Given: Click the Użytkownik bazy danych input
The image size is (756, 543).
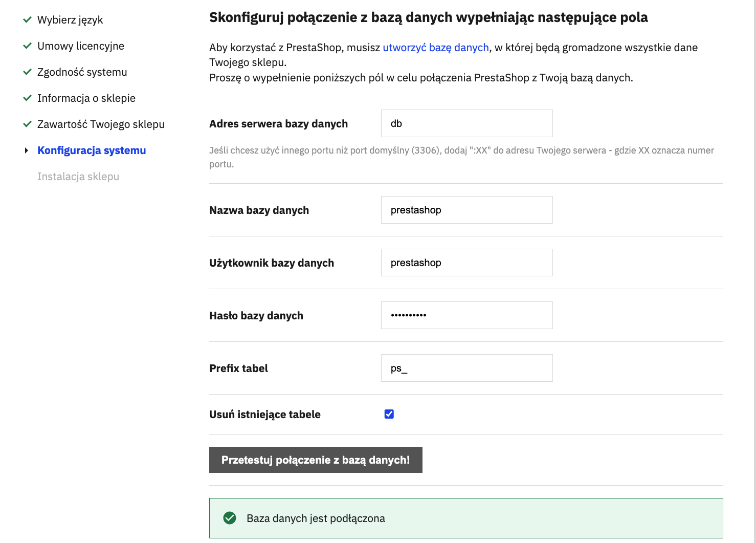Looking at the screenshot, I should [467, 263].
